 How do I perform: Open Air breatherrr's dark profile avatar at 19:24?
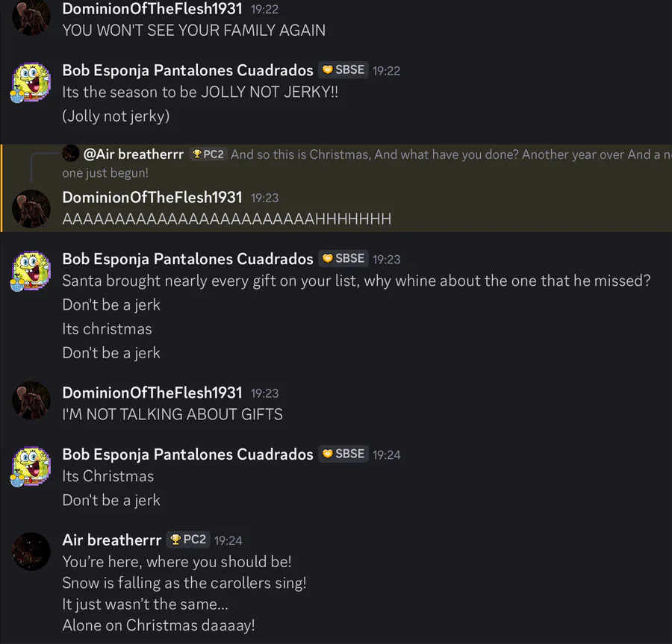click(x=31, y=551)
